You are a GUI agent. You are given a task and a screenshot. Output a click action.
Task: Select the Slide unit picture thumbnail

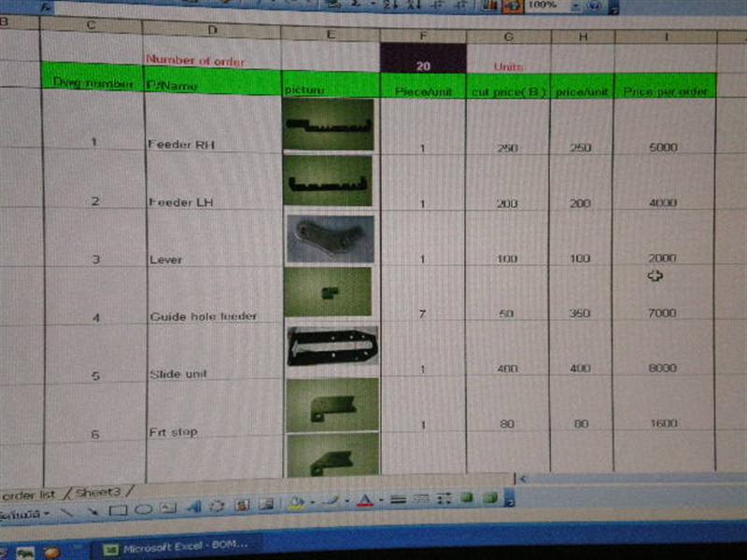[332, 345]
